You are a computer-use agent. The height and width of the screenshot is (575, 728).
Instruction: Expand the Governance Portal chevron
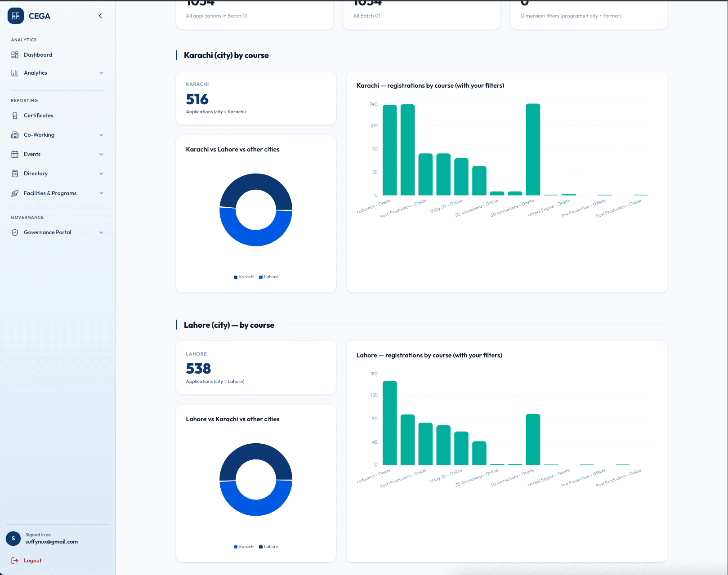pos(101,232)
